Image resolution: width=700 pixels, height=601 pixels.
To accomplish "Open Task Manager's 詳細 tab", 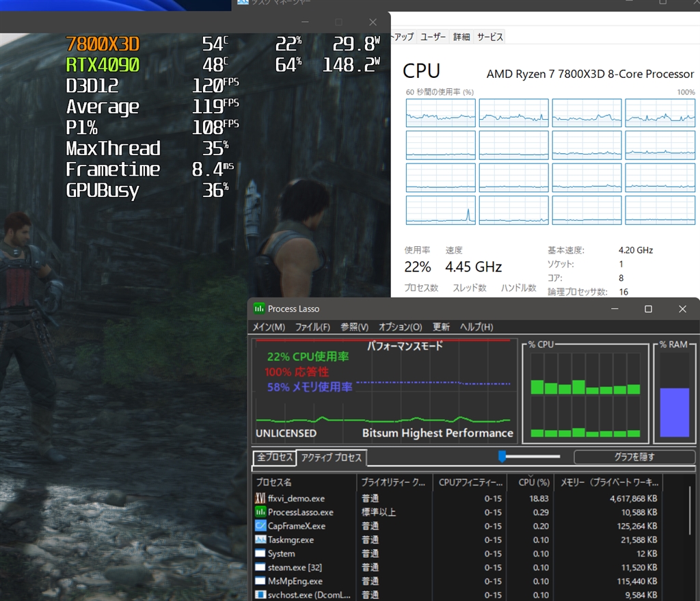I will click(x=461, y=37).
